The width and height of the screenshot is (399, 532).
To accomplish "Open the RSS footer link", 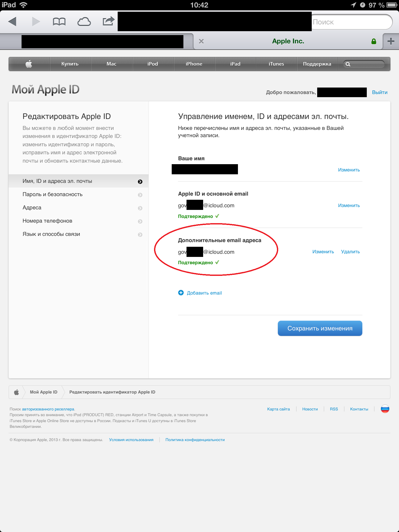I will pos(334,409).
